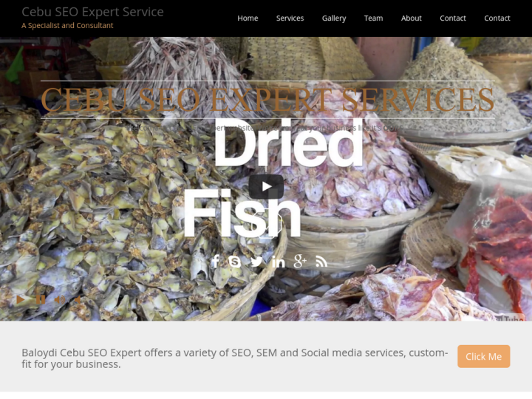532x399 pixels.
Task: Open the Twitter bird icon
Action: point(256,262)
